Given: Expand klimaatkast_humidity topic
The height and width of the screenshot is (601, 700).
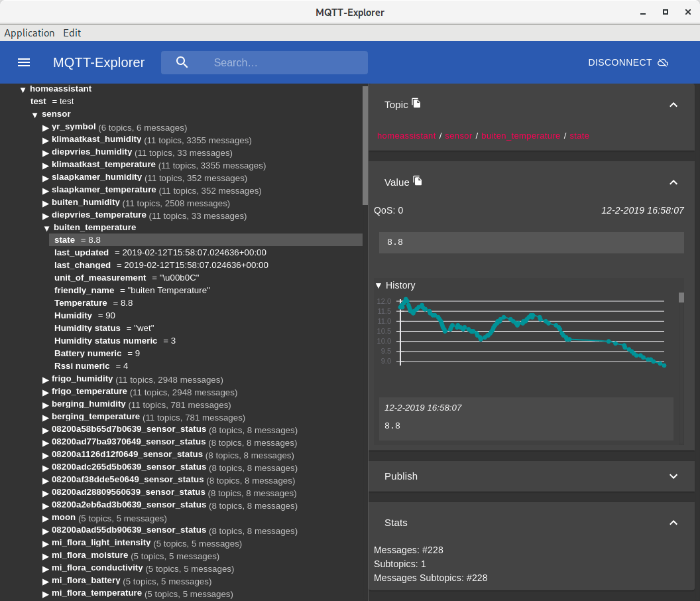Looking at the screenshot, I should coord(46,141).
